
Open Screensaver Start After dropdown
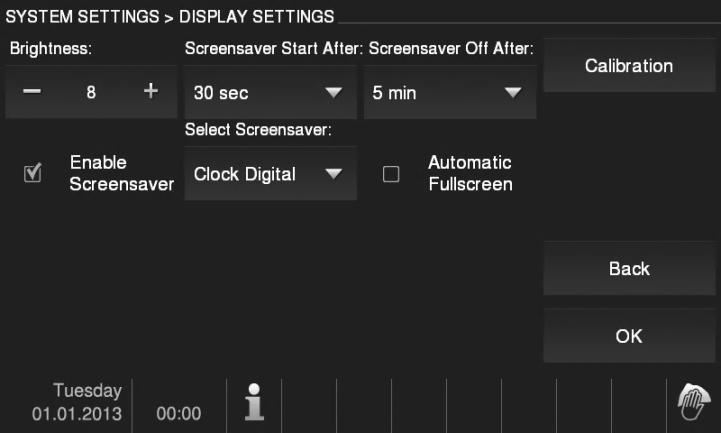pyautogui.click(x=270, y=93)
